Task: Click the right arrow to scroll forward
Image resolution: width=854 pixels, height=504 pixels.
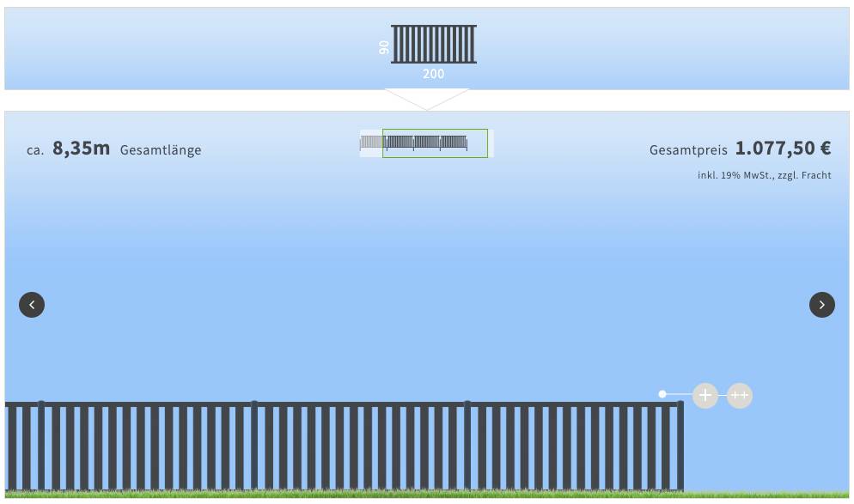Action: pos(821,305)
